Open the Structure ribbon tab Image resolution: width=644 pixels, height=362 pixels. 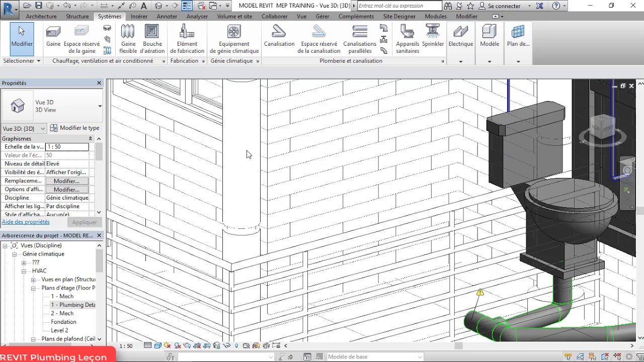[77, 17]
